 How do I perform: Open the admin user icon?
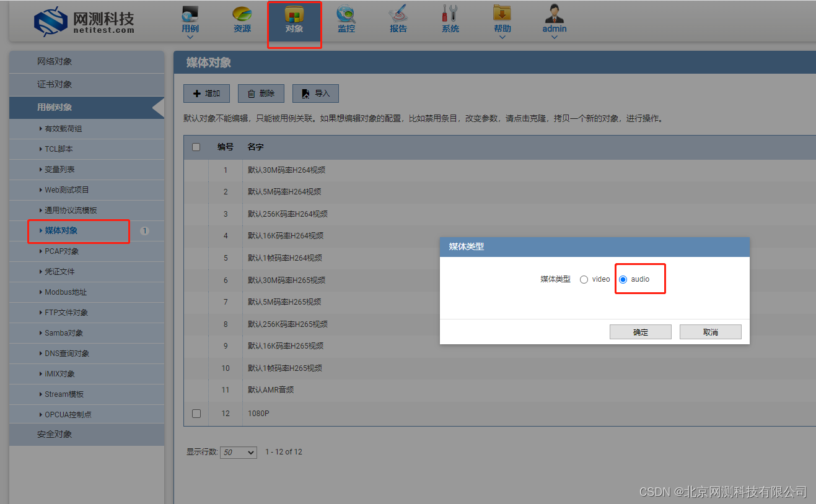pyautogui.click(x=555, y=19)
